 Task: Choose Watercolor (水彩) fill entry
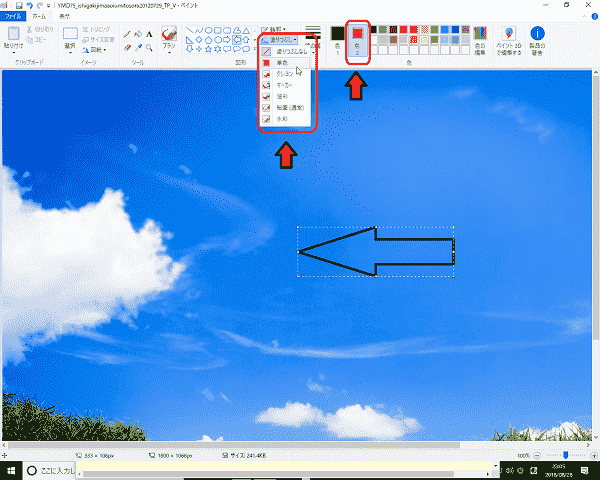285,119
